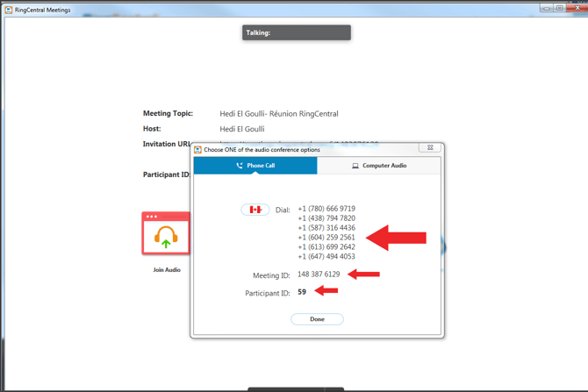
Task: Select dial number +1 (780) 666 9719
Action: click(x=326, y=209)
